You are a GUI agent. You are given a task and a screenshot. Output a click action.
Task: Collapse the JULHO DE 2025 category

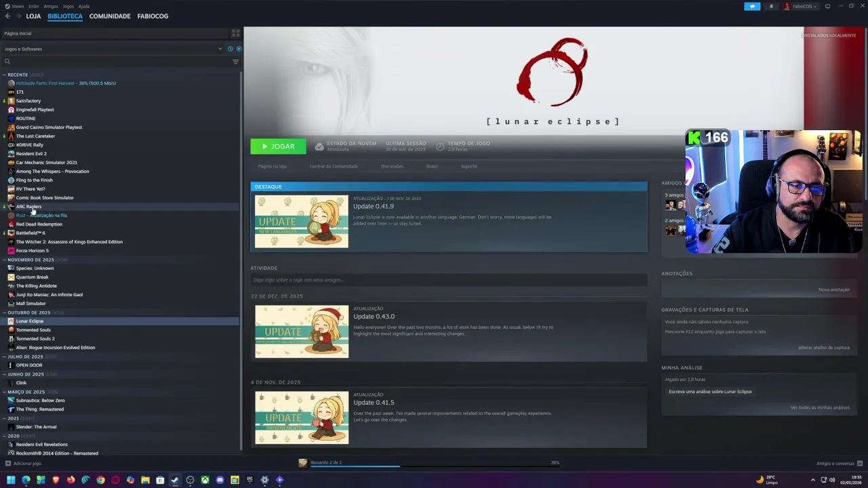click(x=5, y=357)
